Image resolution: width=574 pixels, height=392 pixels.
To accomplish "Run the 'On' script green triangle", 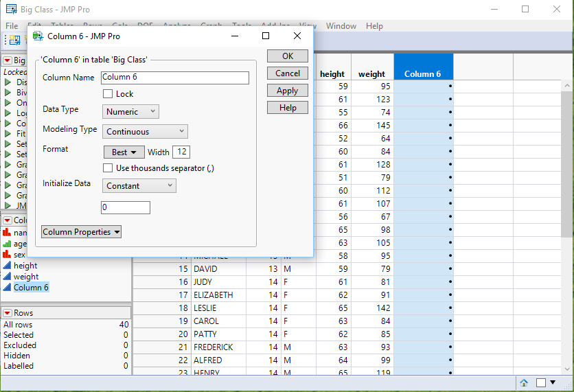I will (8, 102).
